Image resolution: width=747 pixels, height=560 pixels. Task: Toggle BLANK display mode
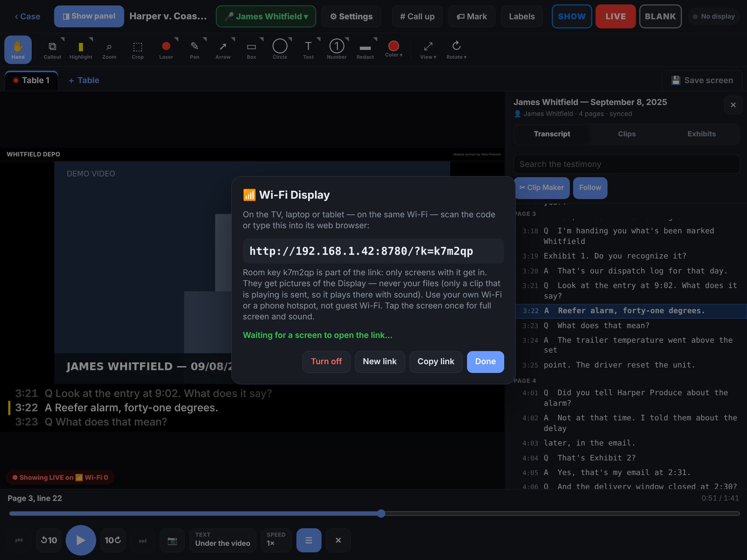click(x=660, y=16)
